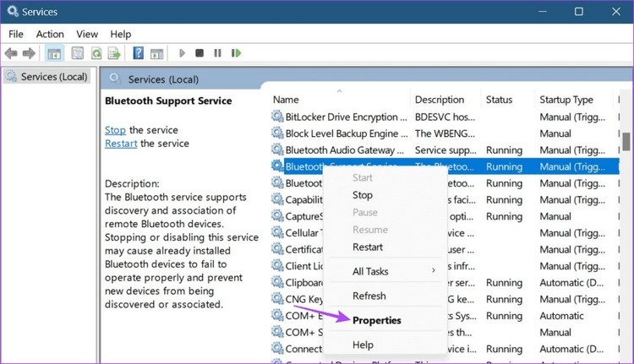Click the toolbar Properties icon
The height and width of the screenshot is (364, 634).
pos(78,53)
